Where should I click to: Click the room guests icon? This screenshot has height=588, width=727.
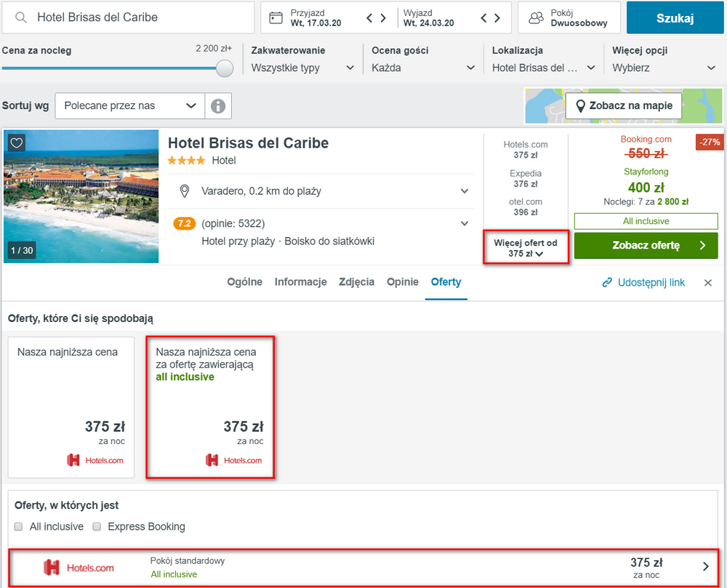click(x=536, y=18)
